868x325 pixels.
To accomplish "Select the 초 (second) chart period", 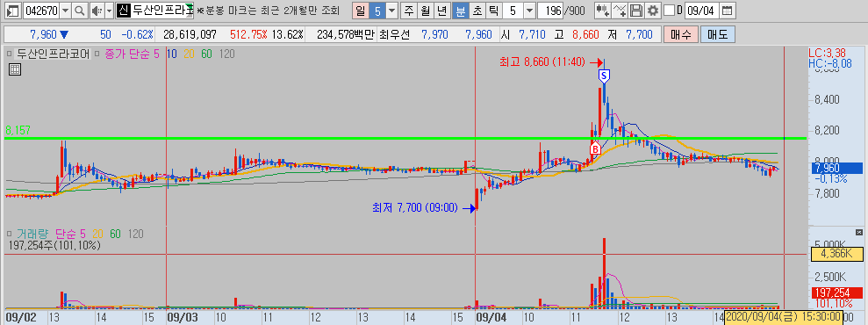I will pyautogui.click(x=477, y=10).
